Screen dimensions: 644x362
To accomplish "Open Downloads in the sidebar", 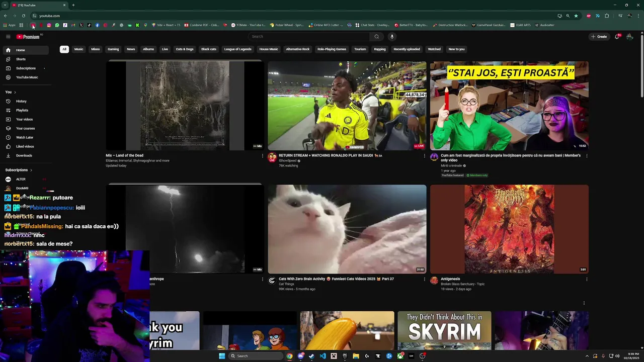I will coord(25,155).
